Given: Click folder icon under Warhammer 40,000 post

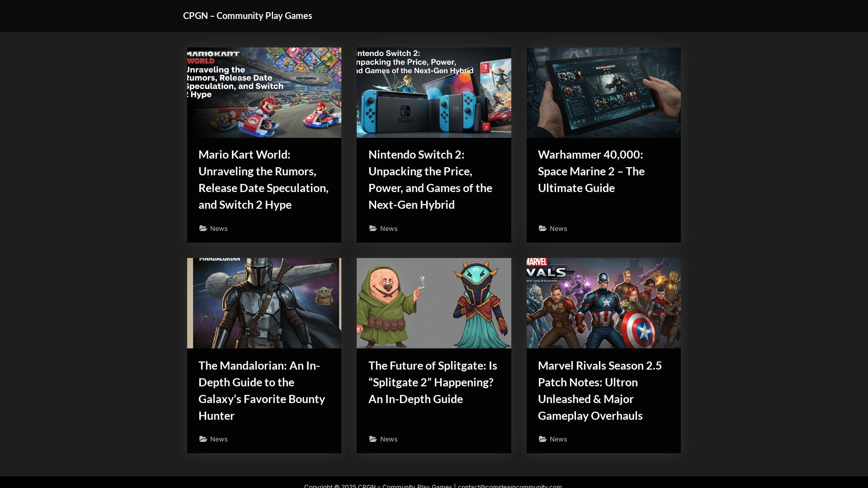Looking at the screenshot, I should 543,229.
